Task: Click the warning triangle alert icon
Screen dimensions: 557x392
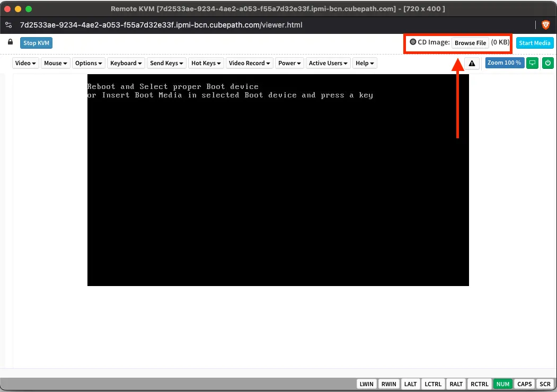Action: (472, 63)
